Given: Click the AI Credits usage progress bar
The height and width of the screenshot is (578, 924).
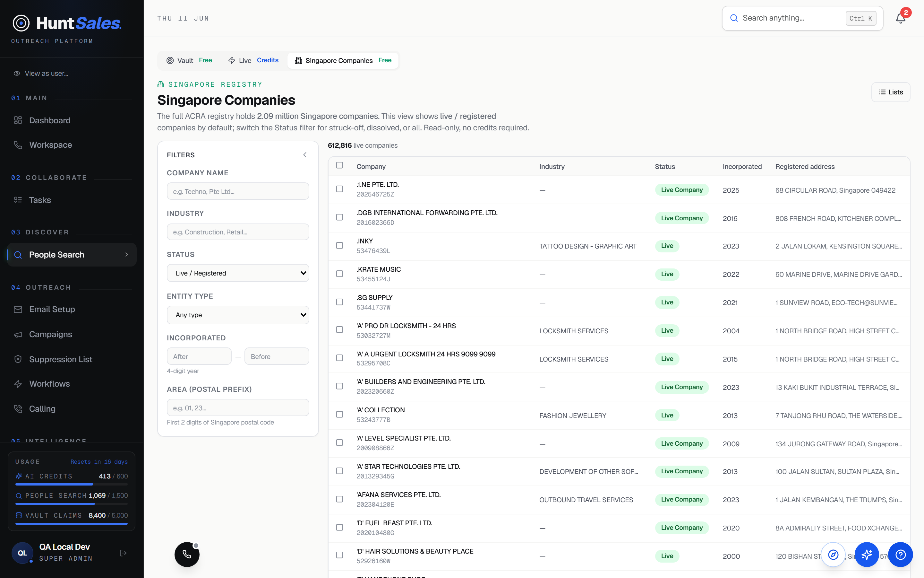Looking at the screenshot, I should coord(72,484).
